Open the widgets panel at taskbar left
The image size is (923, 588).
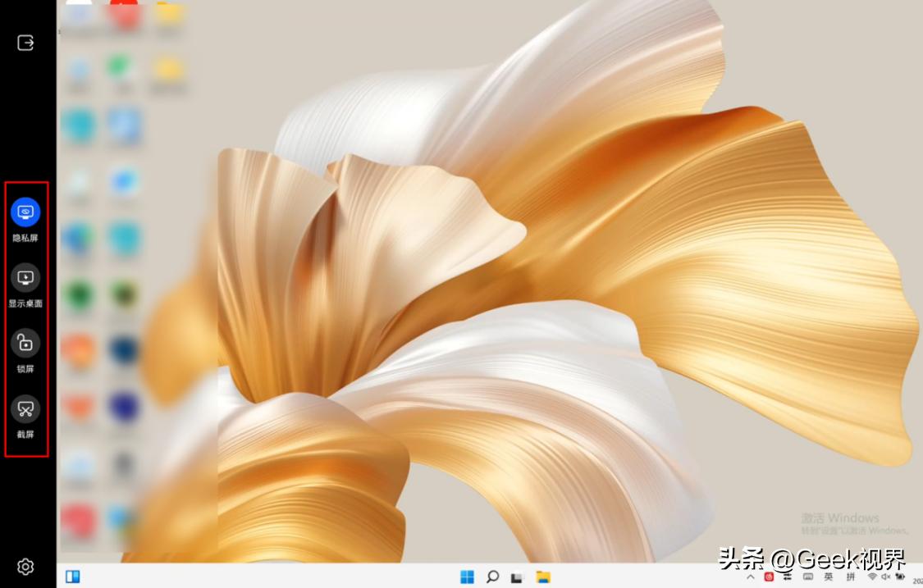point(73,577)
